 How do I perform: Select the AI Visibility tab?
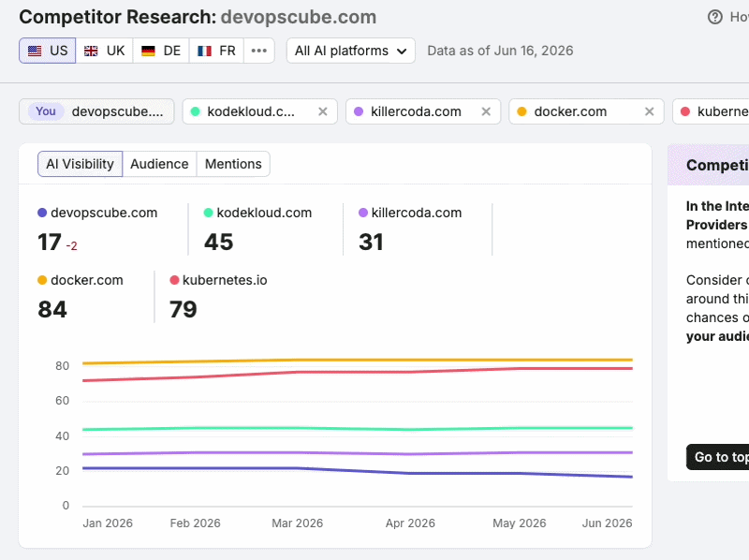(80, 164)
